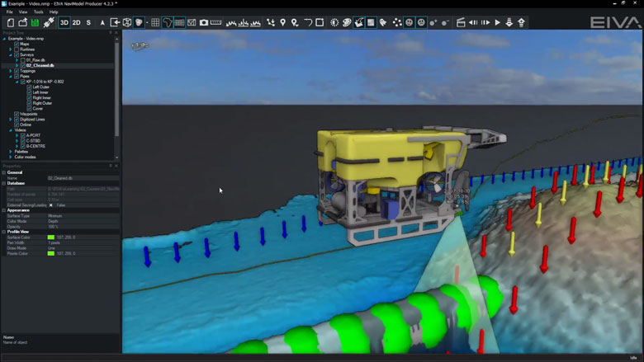Click the location pin marker tool

coord(282,22)
